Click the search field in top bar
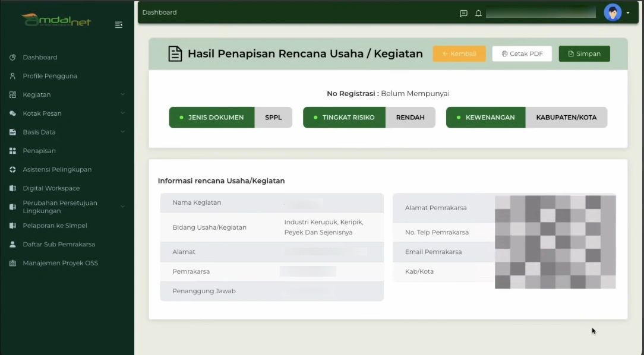 tap(541, 12)
